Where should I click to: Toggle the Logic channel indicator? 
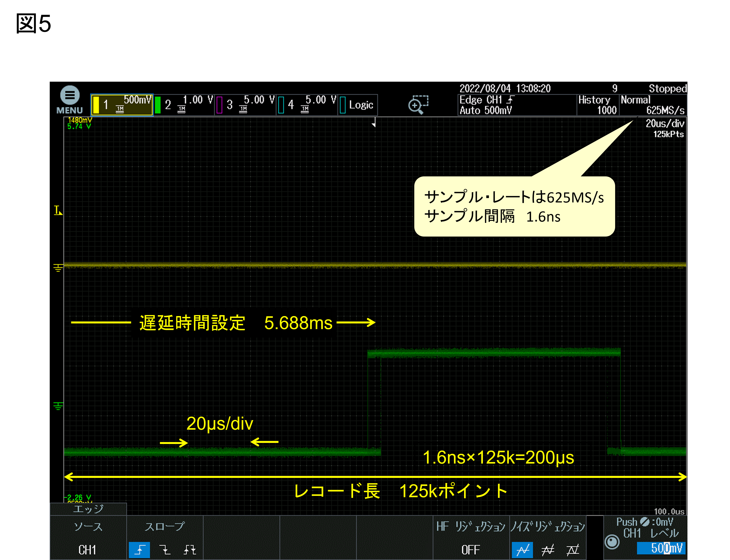[x=358, y=105]
